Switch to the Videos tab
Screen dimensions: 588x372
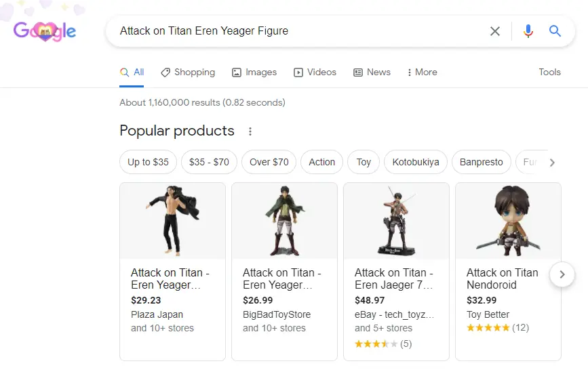click(x=315, y=73)
